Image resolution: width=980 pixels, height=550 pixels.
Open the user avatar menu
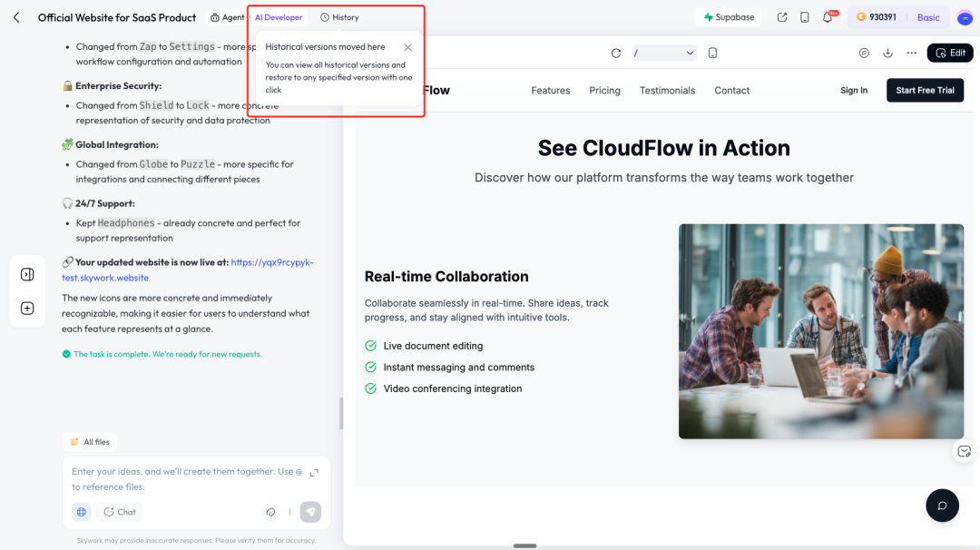(x=965, y=17)
